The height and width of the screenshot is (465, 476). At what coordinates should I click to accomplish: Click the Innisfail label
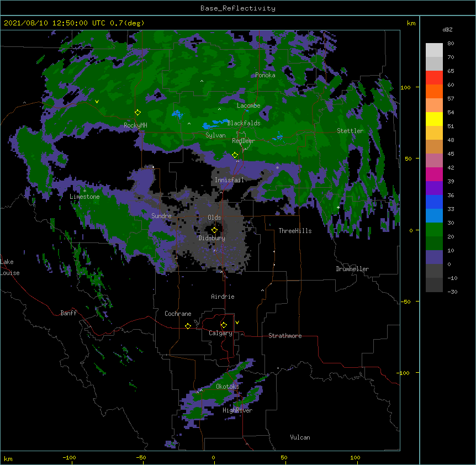(229, 180)
